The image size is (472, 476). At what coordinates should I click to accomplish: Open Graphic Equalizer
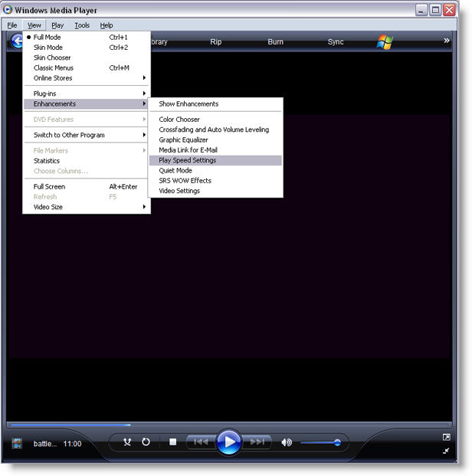point(216,140)
